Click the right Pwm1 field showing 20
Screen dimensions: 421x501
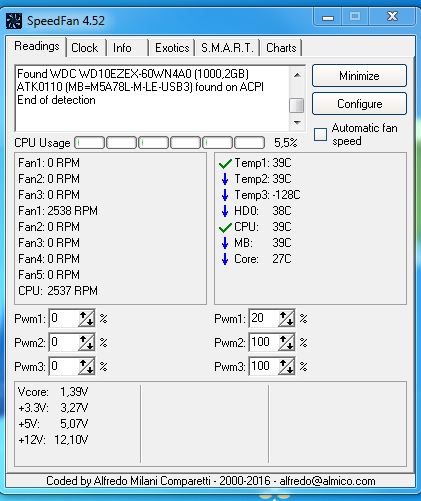coord(264,319)
